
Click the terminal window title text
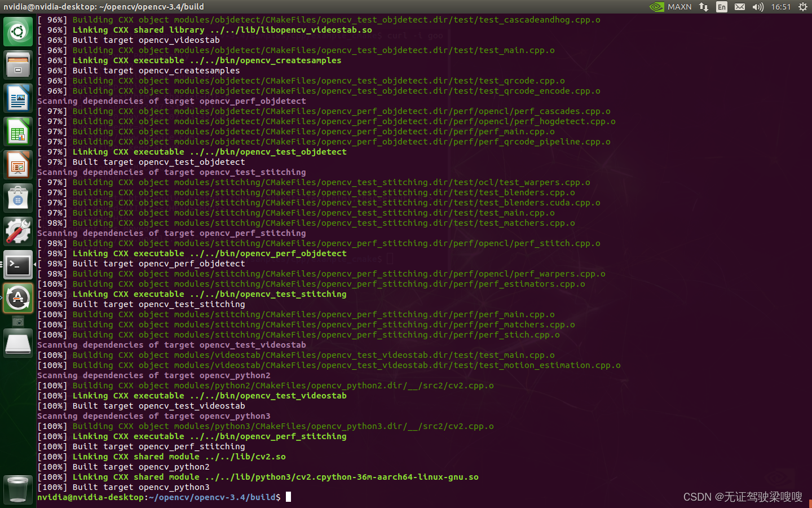coord(104,7)
